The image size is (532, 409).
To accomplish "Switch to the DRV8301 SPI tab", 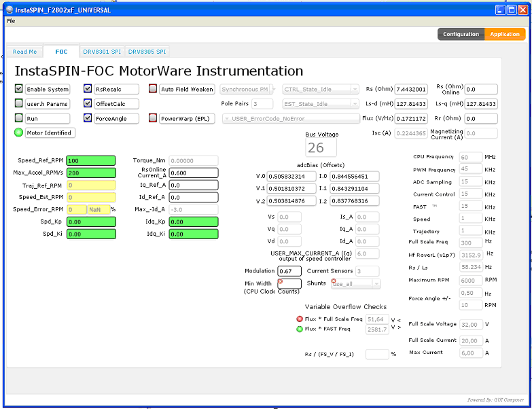I will pyautogui.click(x=102, y=52).
